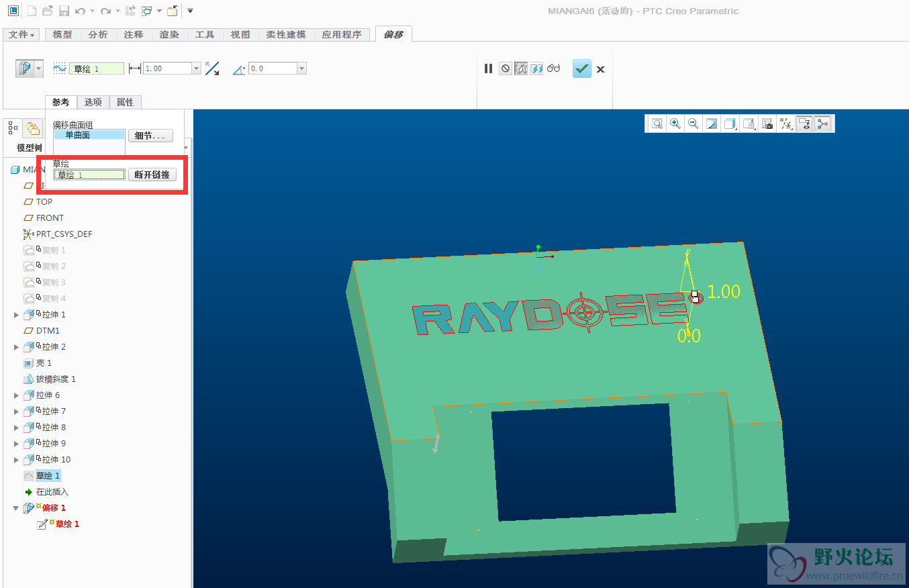Pause the offset feature tool
Image resolution: width=909 pixels, height=588 pixels.
point(488,68)
